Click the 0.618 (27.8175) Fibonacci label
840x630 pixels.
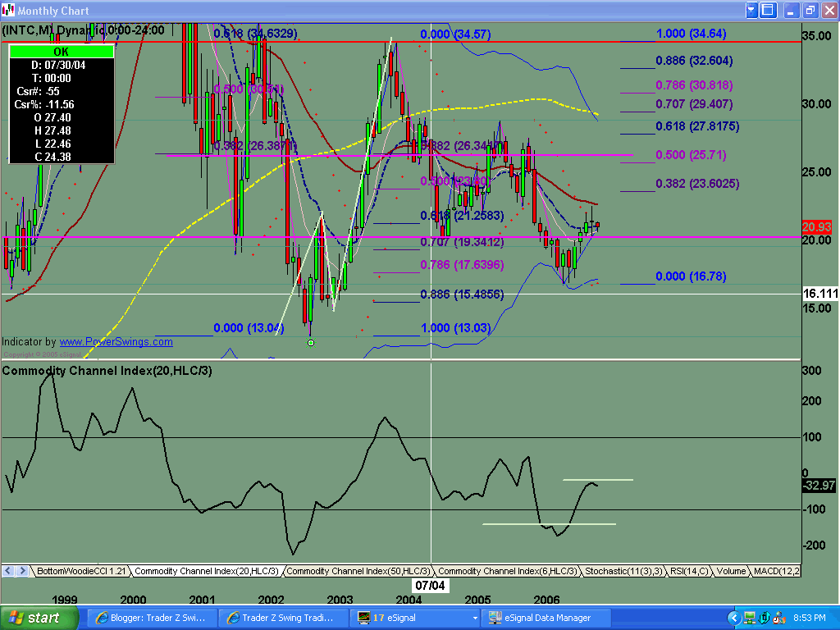click(697, 126)
